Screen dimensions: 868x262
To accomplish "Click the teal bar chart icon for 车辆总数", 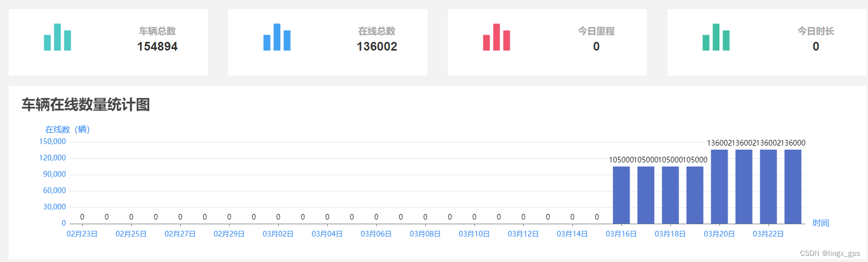I will coord(57,37).
